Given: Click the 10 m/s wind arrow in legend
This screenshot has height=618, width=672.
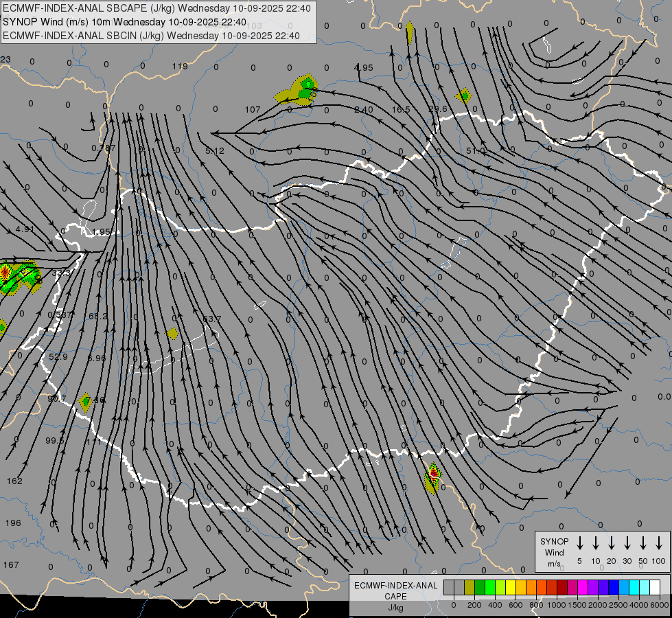Looking at the screenshot, I should tap(595, 542).
